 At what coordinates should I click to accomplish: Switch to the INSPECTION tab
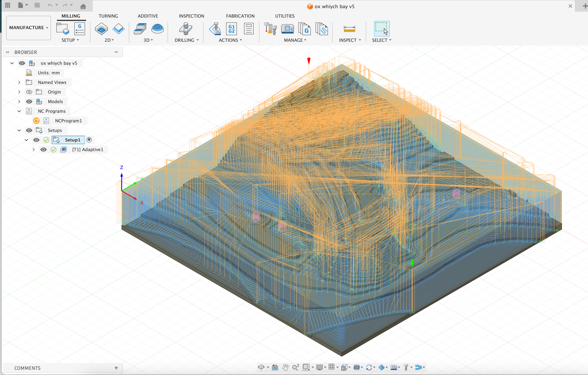(191, 16)
